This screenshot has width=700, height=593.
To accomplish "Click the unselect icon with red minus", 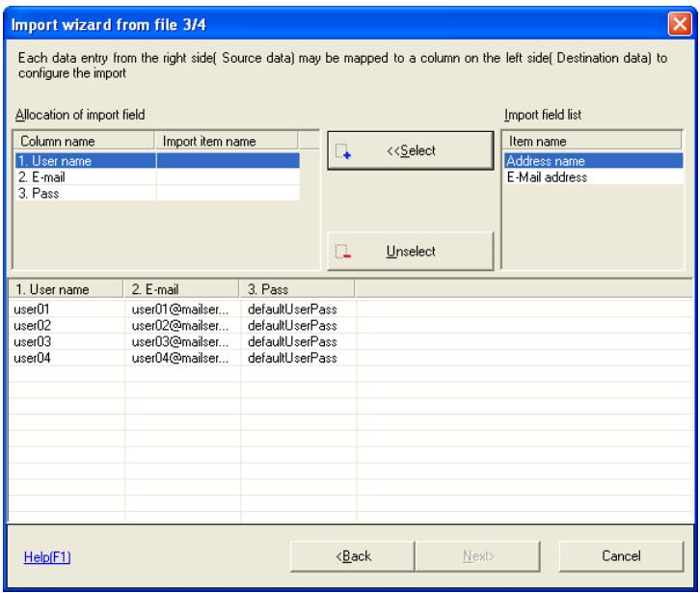I will pos(343,252).
